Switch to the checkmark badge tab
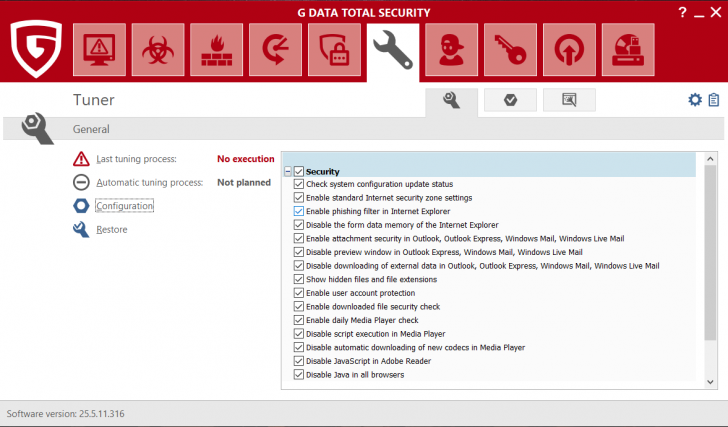Image resolution: width=728 pixels, height=427 pixels. tap(510, 100)
